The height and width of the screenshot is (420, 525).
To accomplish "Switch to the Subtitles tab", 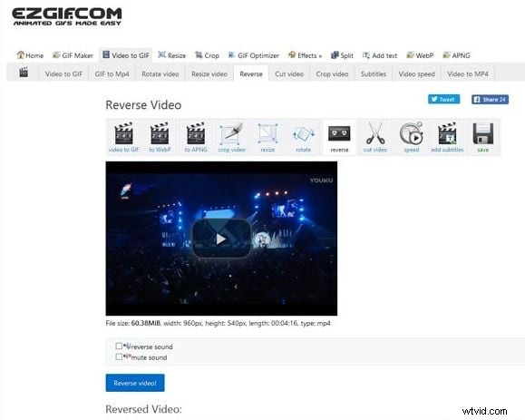I will (374, 74).
